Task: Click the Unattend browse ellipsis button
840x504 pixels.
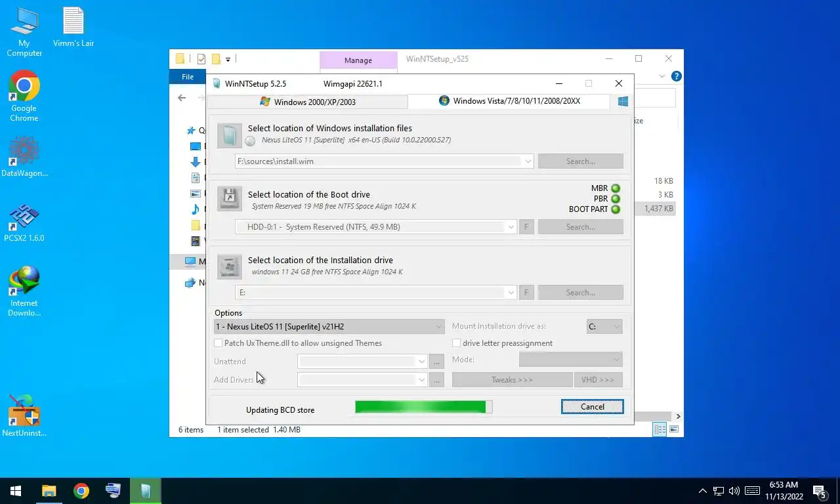Action: coord(436,362)
